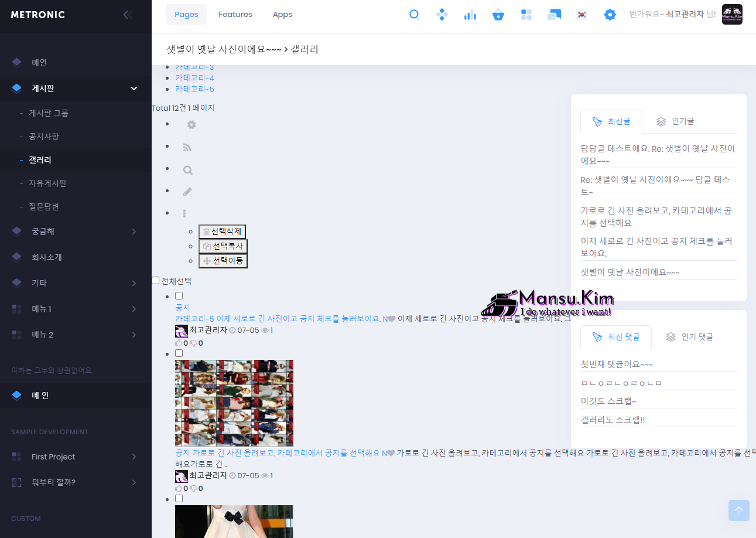
Task: Open the collage photo thumbnail
Action: click(234, 403)
